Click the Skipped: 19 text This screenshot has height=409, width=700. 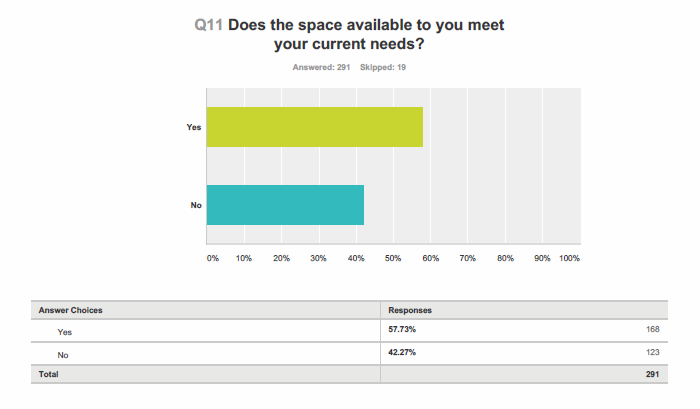click(383, 67)
